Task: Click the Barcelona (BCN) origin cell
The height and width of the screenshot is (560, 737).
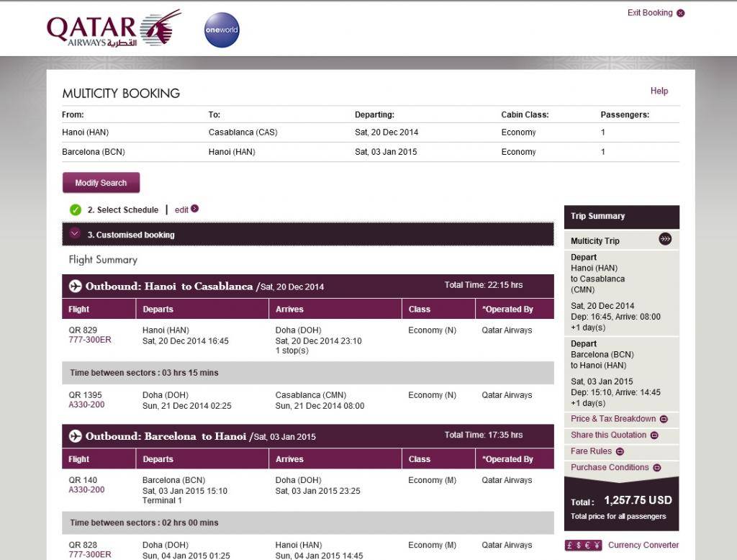Action: pyautogui.click(x=94, y=152)
